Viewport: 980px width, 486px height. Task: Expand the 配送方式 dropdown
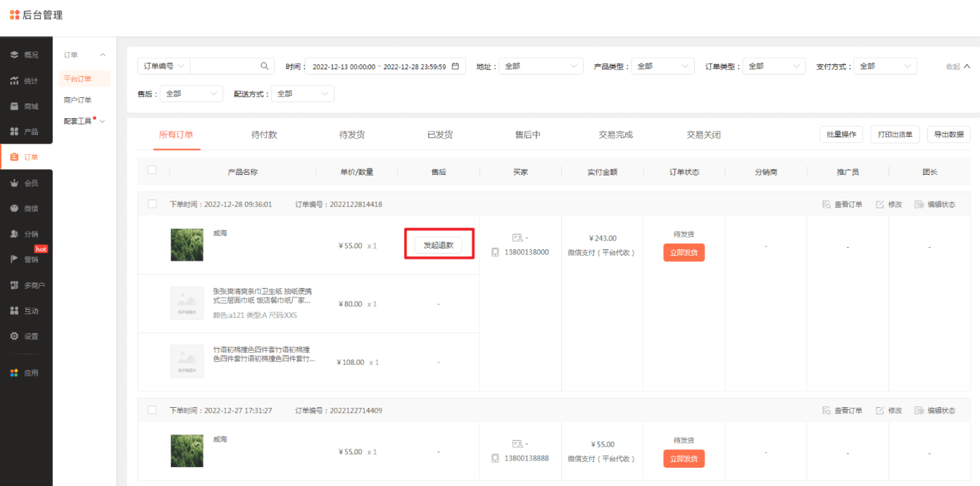tap(303, 94)
